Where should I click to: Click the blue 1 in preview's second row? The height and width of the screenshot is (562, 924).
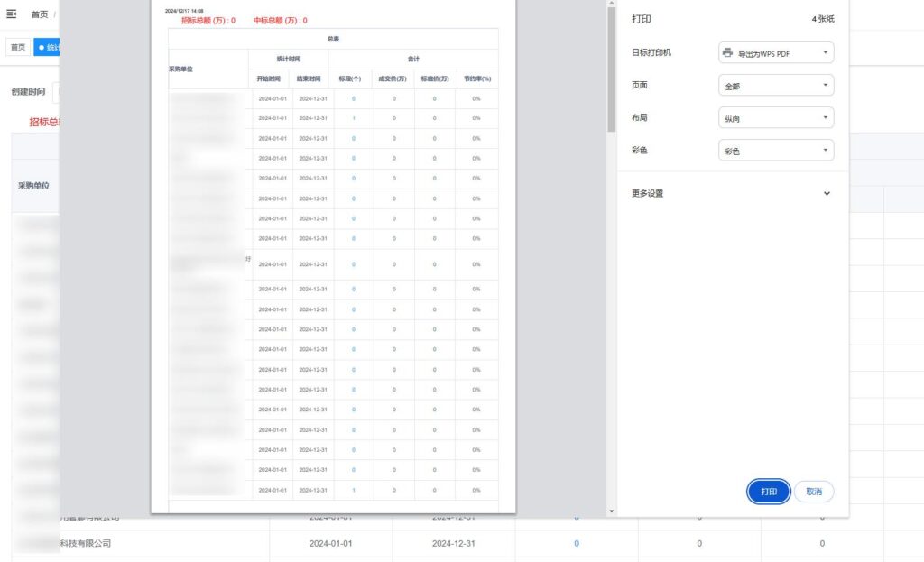tap(353, 118)
